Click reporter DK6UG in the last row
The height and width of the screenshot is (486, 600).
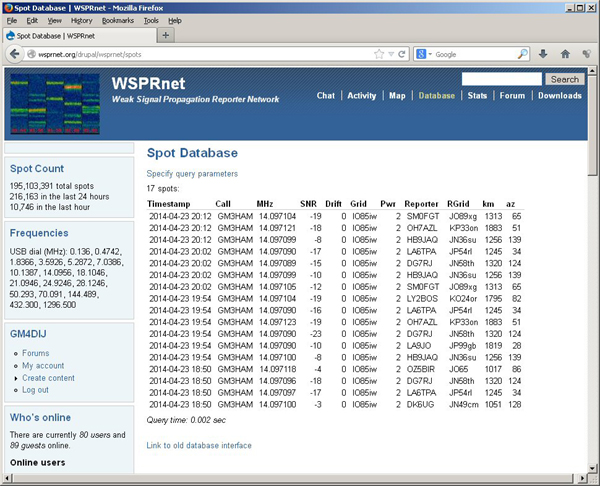pyautogui.click(x=420, y=404)
